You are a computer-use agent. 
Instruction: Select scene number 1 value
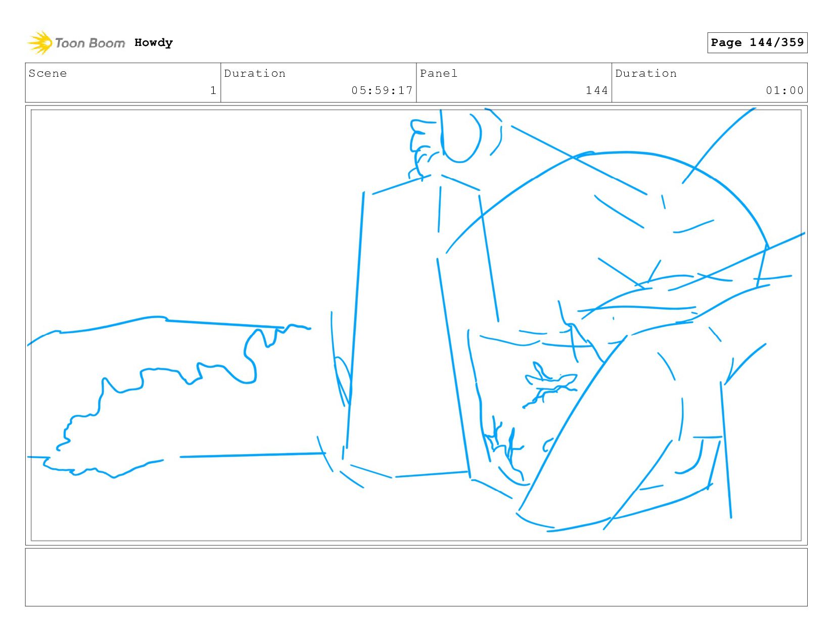213,90
